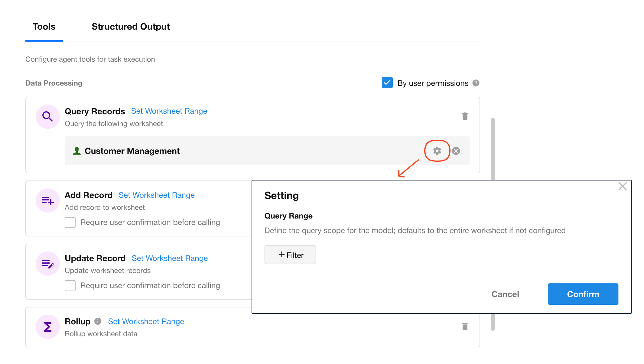644x364 pixels.
Task: Remove Customer Management worksheet with X icon
Action: pyautogui.click(x=456, y=151)
